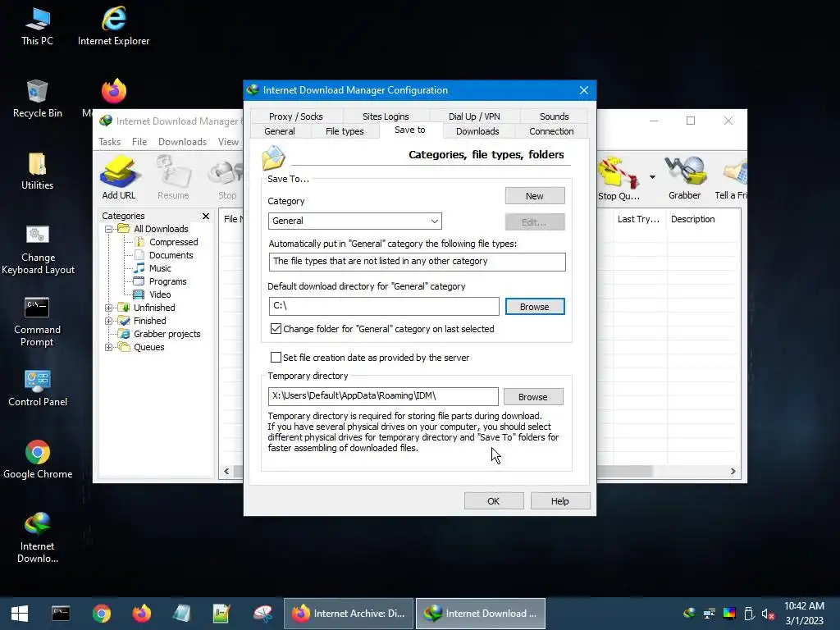The height and width of the screenshot is (630, 840).
Task: Open Firefox pinned taskbar icon
Action: click(x=141, y=614)
